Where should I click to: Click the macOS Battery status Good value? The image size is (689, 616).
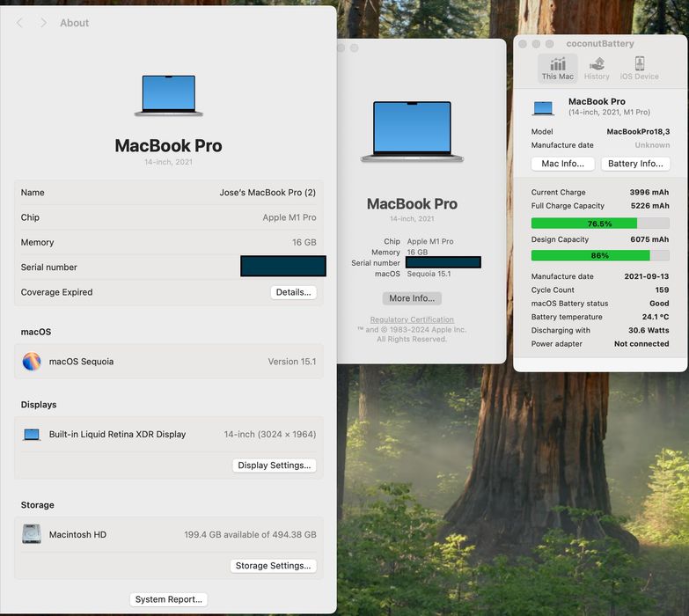pyautogui.click(x=659, y=304)
